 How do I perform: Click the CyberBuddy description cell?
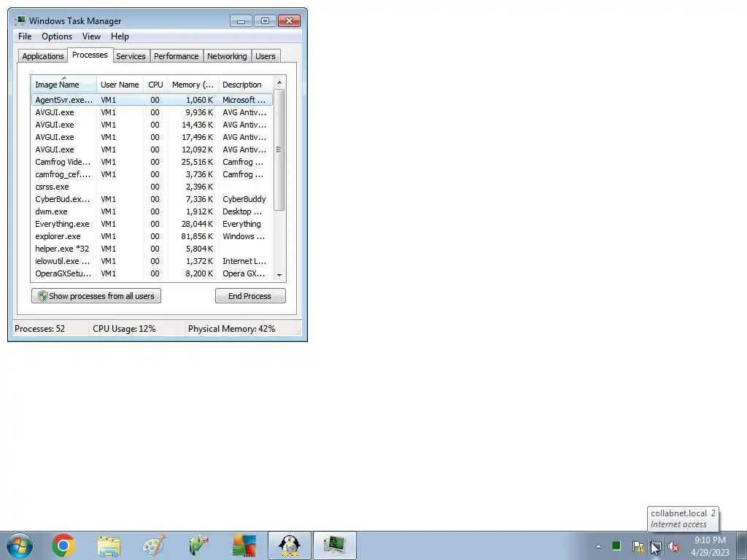tap(244, 199)
